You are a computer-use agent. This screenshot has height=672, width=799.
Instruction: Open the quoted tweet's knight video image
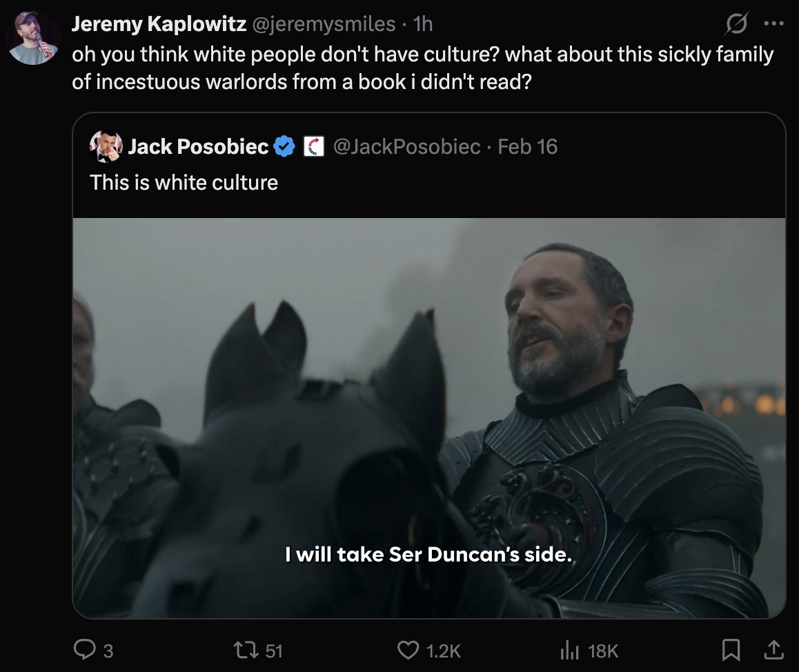[x=428, y=417]
